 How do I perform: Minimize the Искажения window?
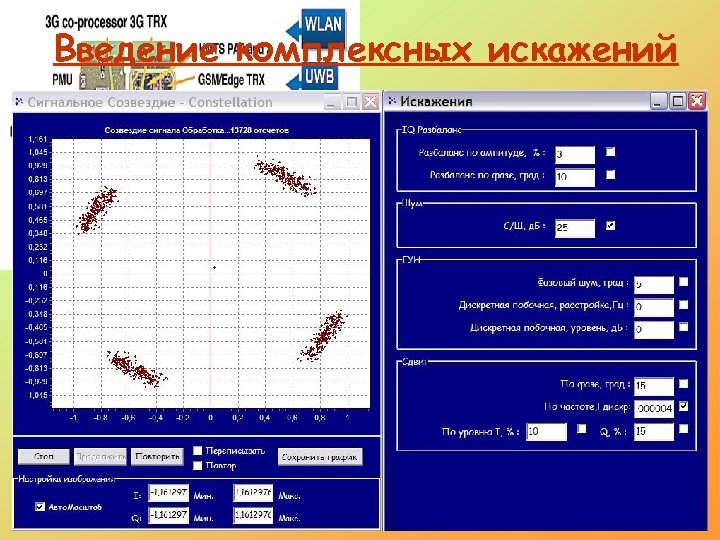[658, 101]
